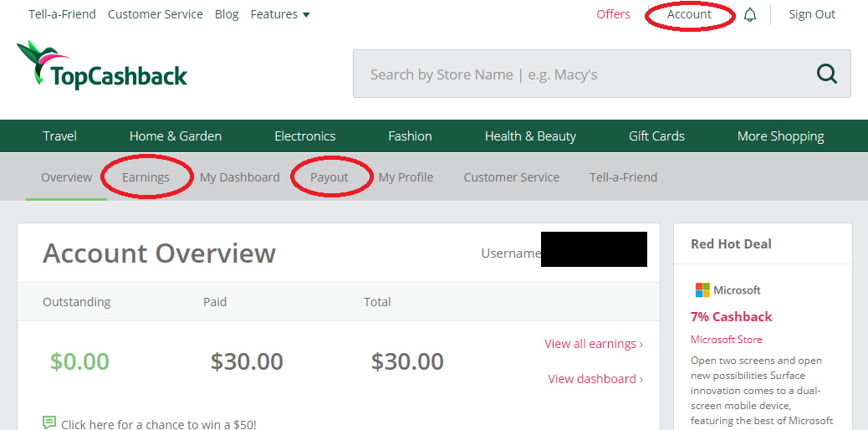Click the Red Hot Deal heading

tap(731, 244)
